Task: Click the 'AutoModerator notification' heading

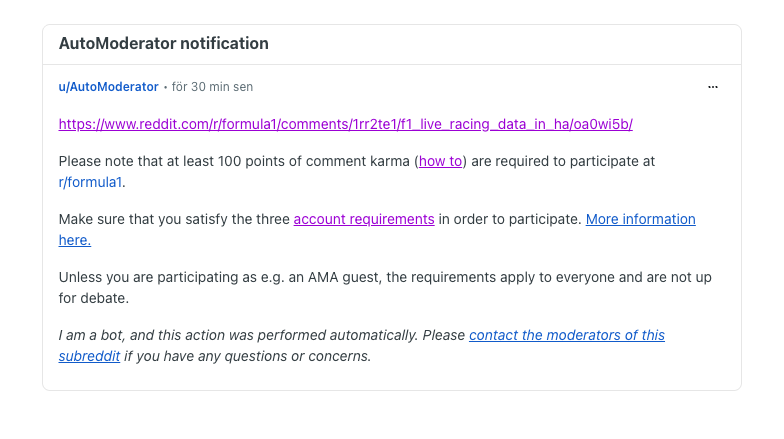Action: coord(164,44)
